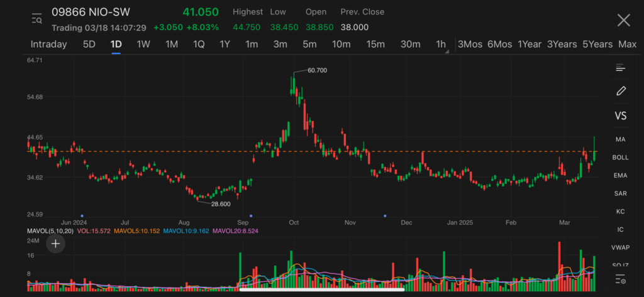Toggle the EMA indicator

(620, 176)
